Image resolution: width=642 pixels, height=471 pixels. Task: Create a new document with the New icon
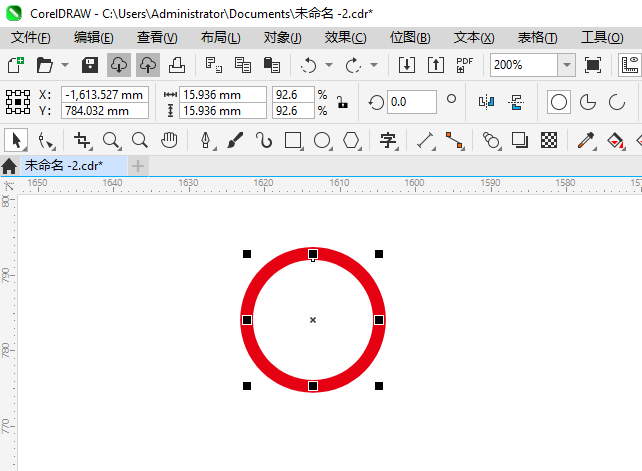click(16, 65)
